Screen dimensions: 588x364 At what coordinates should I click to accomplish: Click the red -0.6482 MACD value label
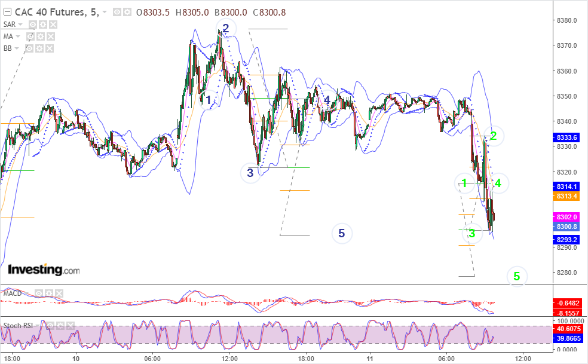pyautogui.click(x=568, y=303)
